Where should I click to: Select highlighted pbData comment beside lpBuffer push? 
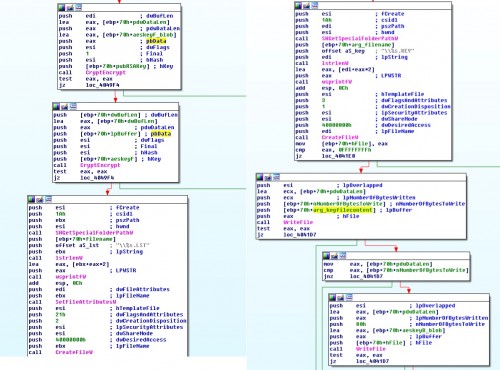pos(161,134)
